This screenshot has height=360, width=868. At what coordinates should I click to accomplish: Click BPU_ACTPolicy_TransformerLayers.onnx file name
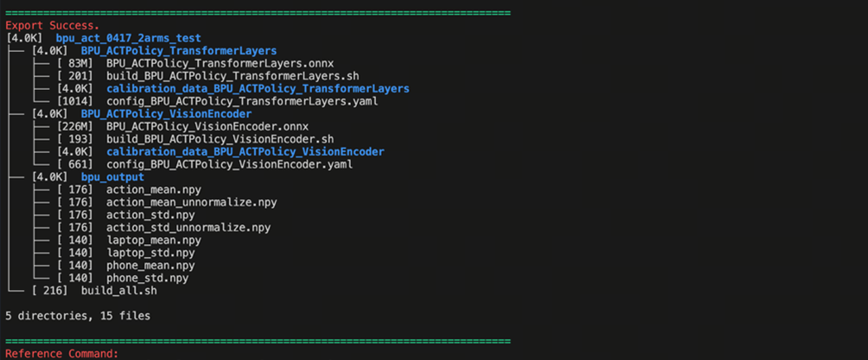click(x=220, y=63)
